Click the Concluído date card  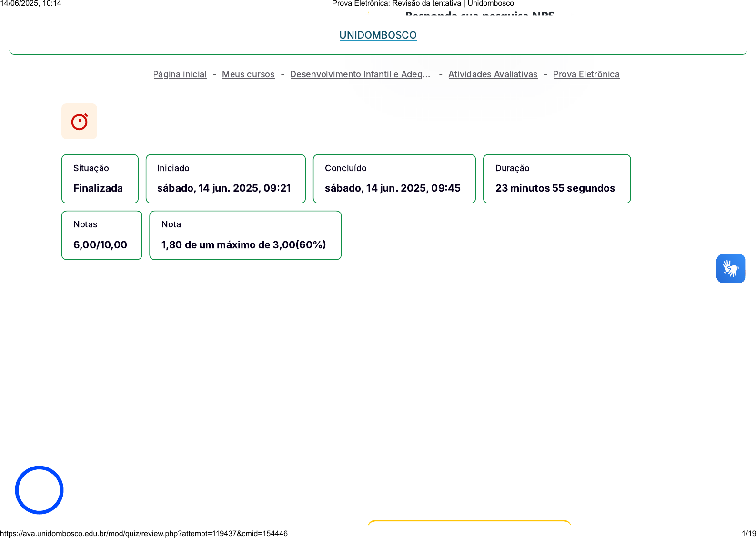(394, 179)
